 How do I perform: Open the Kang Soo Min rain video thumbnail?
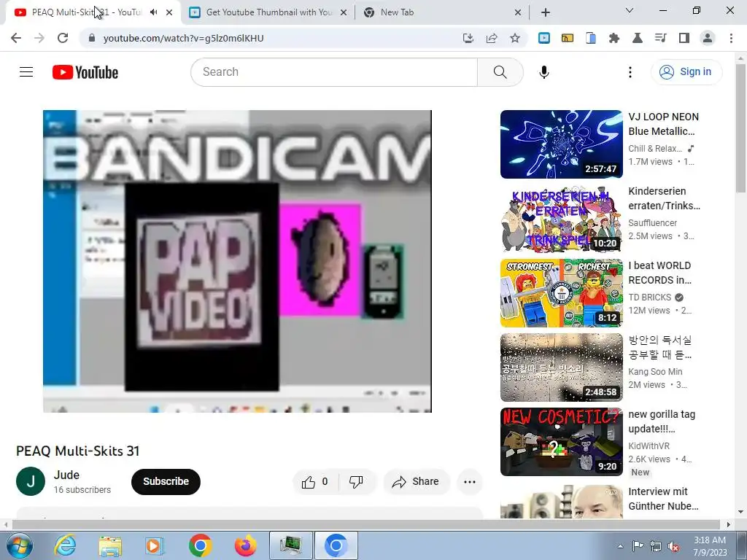pyautogui.click(x=561, y=367)
